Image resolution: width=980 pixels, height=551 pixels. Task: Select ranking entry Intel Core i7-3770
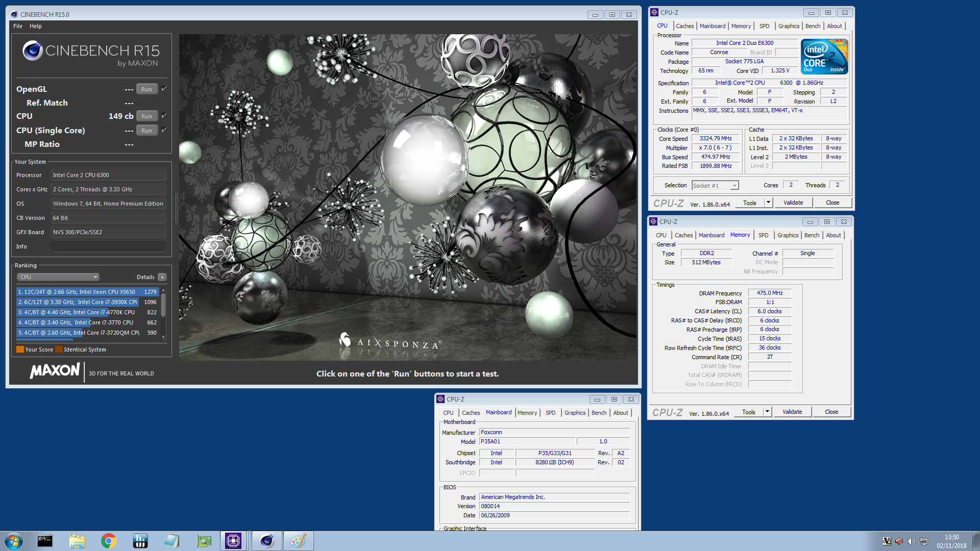coord(88,322)
